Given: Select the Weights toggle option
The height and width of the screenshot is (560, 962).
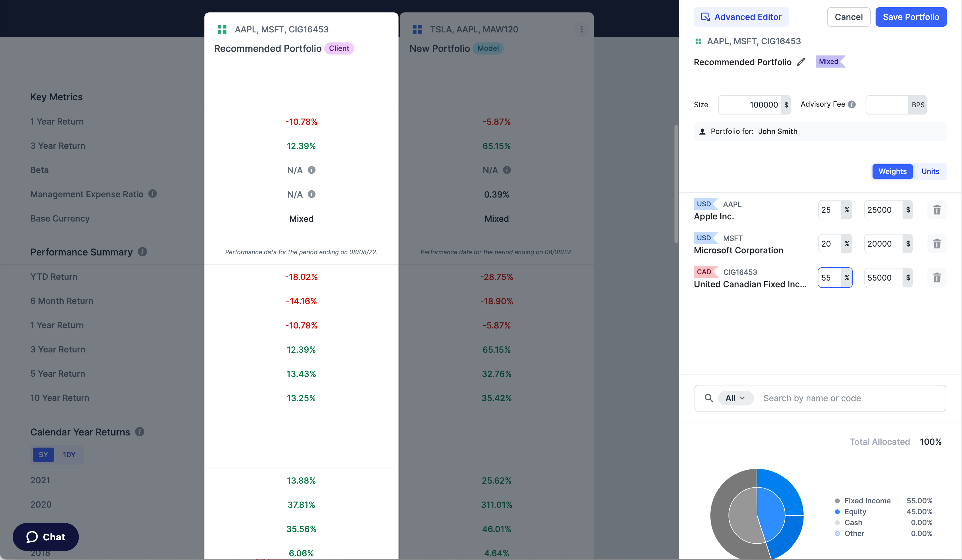Looking at the screenshot, I should pyautogui.click(x=893, y=171).
